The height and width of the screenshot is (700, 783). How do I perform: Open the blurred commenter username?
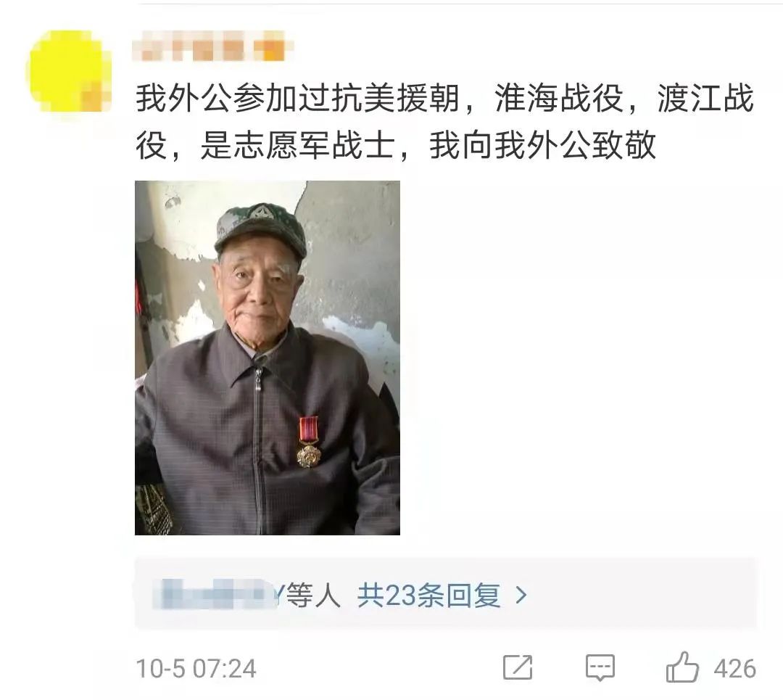tap(212, 46)
